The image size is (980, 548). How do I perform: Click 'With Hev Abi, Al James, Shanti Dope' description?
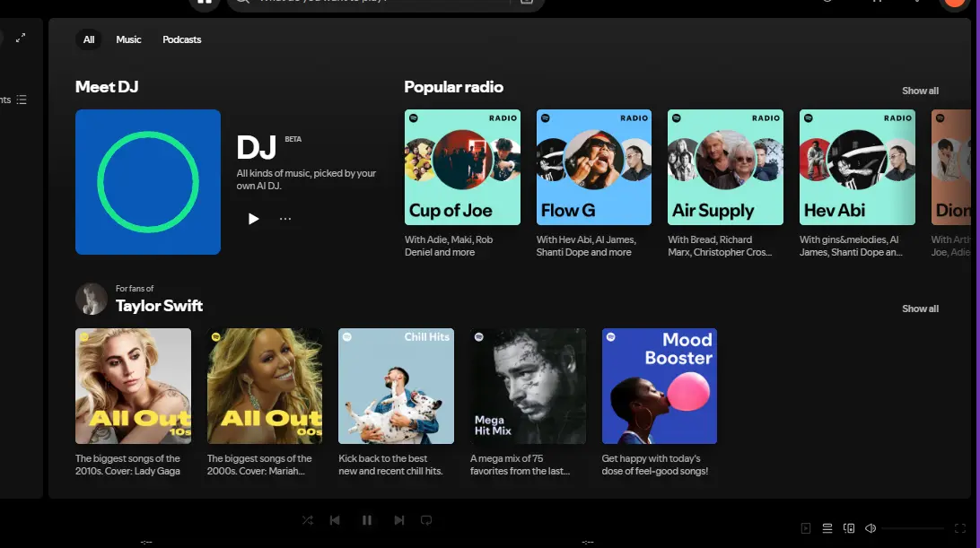[x=586, y=246]
